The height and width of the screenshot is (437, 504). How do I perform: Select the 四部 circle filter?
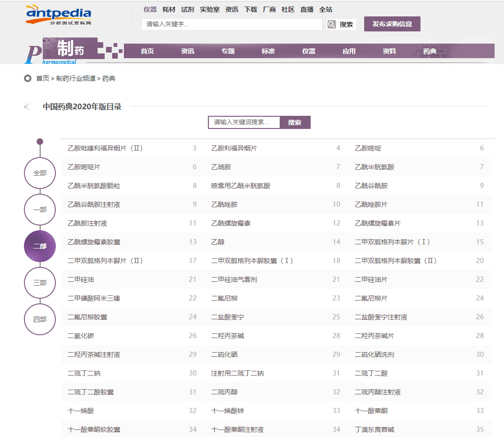40,319
